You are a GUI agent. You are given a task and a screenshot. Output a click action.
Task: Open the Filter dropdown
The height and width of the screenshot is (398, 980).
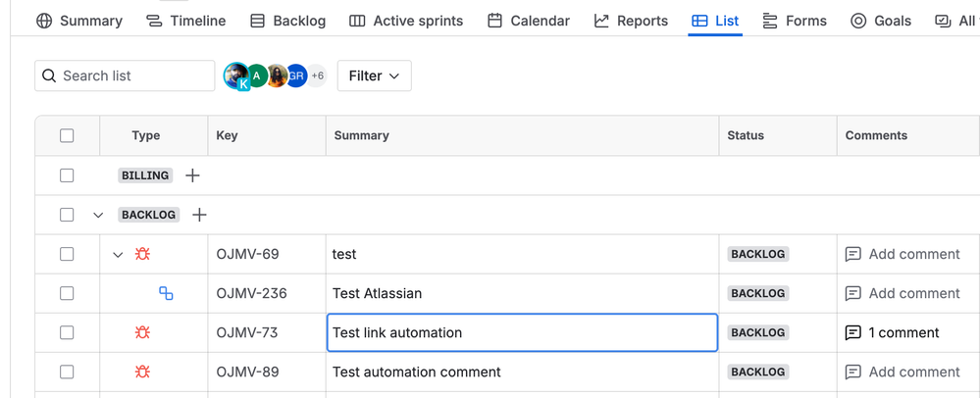374,75
